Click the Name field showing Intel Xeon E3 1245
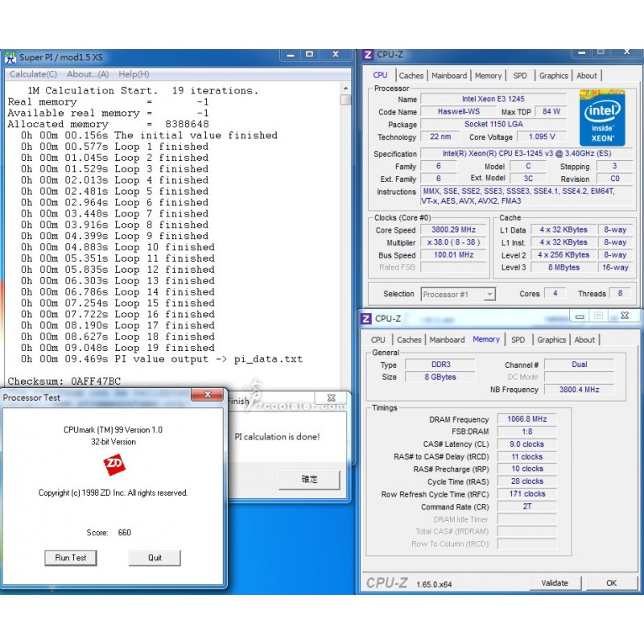Image resolution: width=644 pixels, height=644 pixels. tap(493, 99)
